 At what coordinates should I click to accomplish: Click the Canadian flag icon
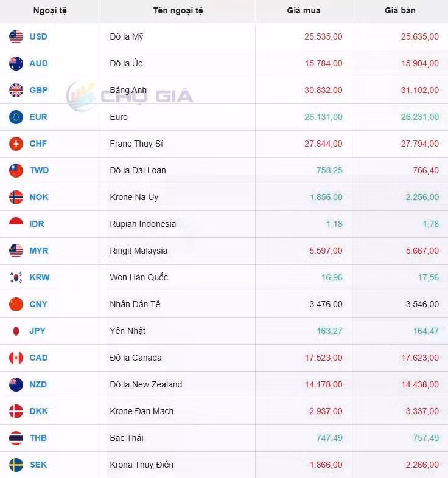coord(16,358)
